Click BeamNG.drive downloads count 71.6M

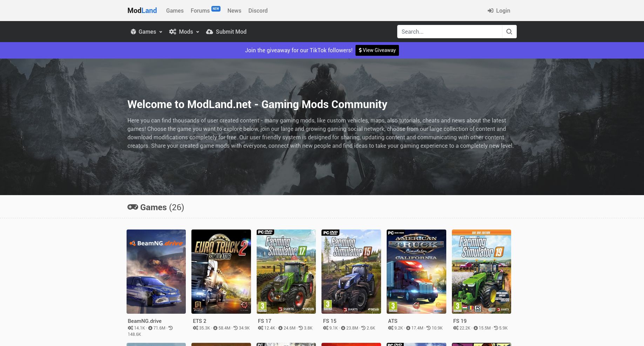[159, 328]
